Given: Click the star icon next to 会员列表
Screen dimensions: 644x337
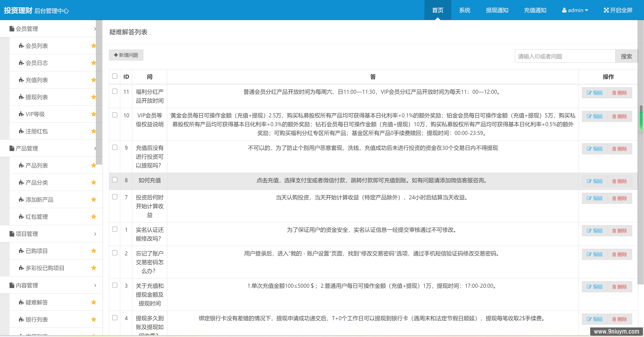Looking at the screenshot, I should [94, 46].
